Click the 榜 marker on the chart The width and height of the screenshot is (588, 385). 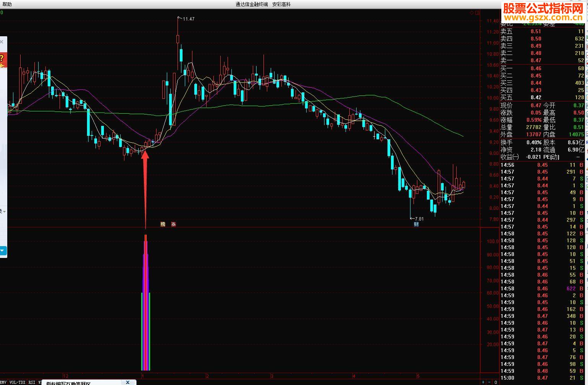coord(163,224)
